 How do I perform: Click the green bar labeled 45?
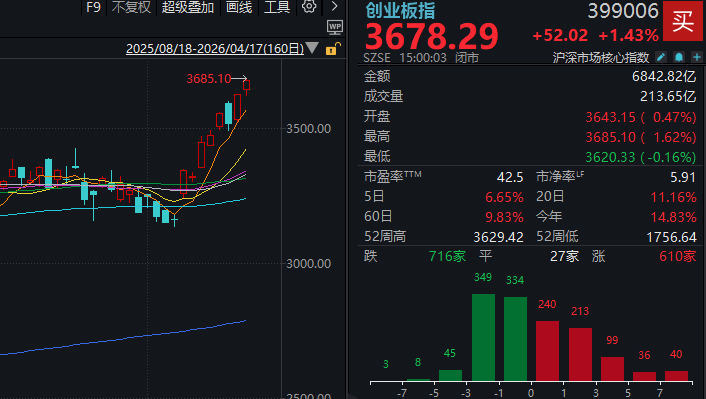pos(450,376)
